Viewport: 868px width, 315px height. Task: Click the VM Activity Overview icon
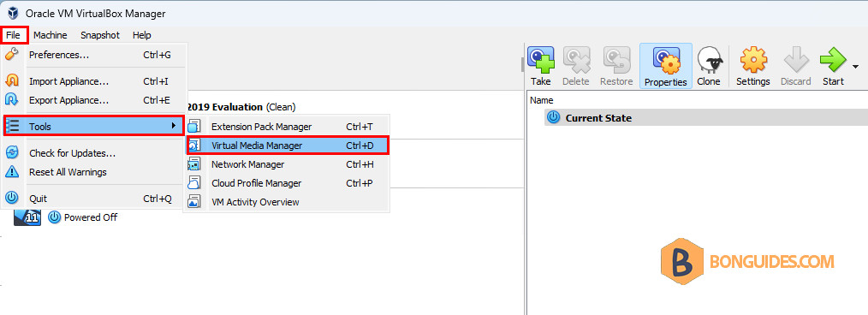[x=194, y=202]
